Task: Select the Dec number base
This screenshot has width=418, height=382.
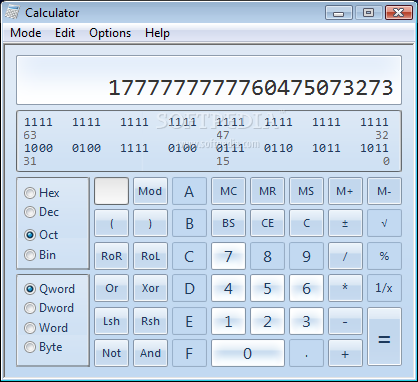Action: 42,212
